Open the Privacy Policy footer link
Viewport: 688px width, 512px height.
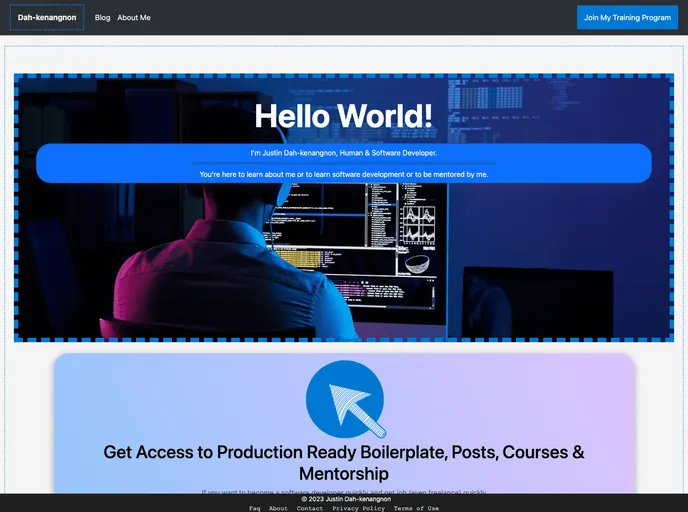pos(358,508)
